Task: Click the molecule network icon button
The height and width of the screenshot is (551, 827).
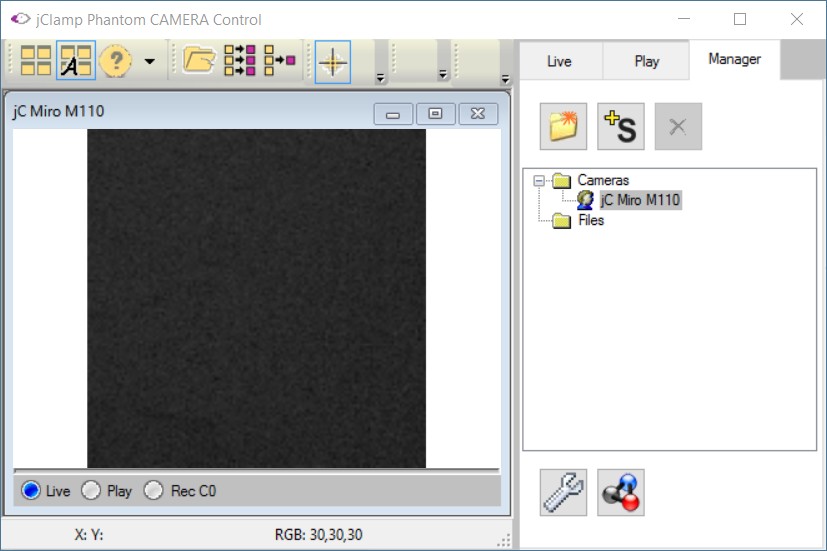Action: tap(621, 492)
